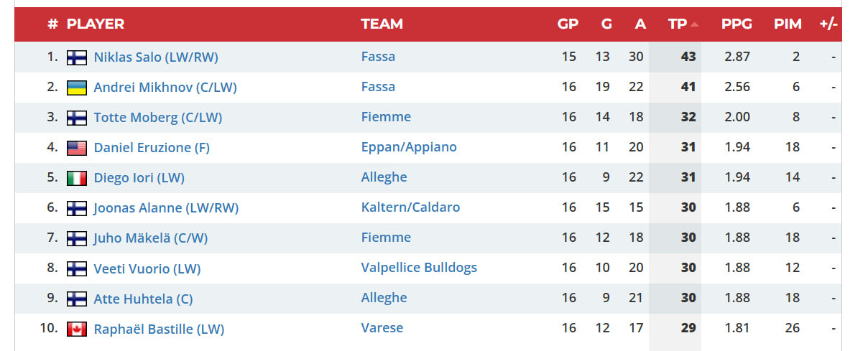Viewport: 868px width, 351px height.
Task: Click Ukraine flag next to Andrei Mikhnov
Action: 77,88
